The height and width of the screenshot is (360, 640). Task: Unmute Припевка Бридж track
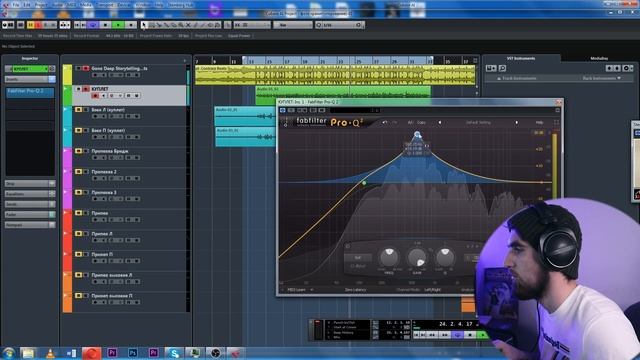coord(78,151)
